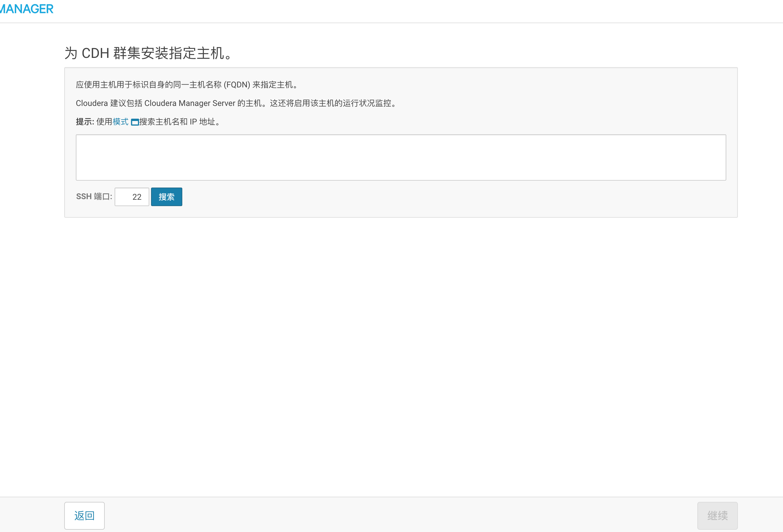
Task: Click the popup window icon beside 模式
Action: click(135, 122)
